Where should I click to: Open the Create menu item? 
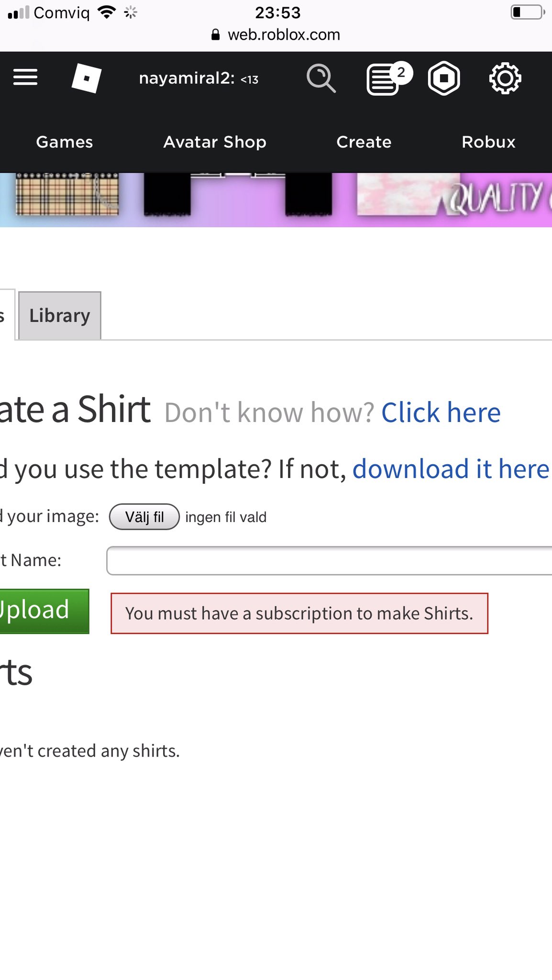pyautogui.click(x=364, y=142)
